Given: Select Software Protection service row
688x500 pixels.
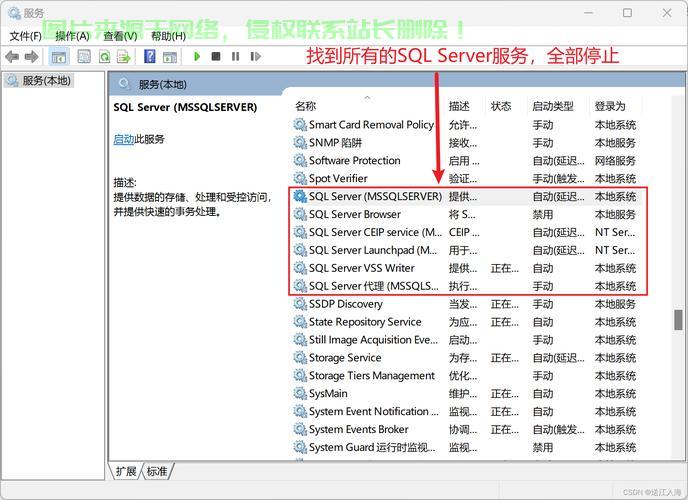Looking at the screenshot, I should (x=465, y=161).
